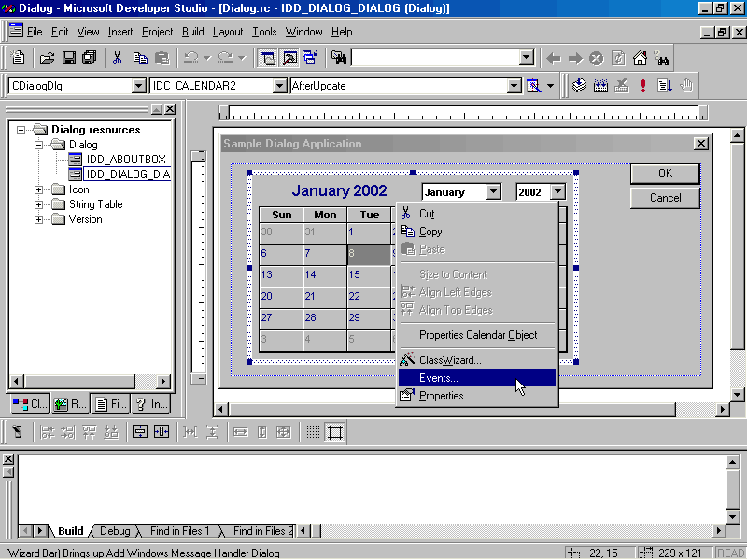This screenshot has height=560, width=747.
Task: Expand the String Table folder
Action: click(38, 204)
